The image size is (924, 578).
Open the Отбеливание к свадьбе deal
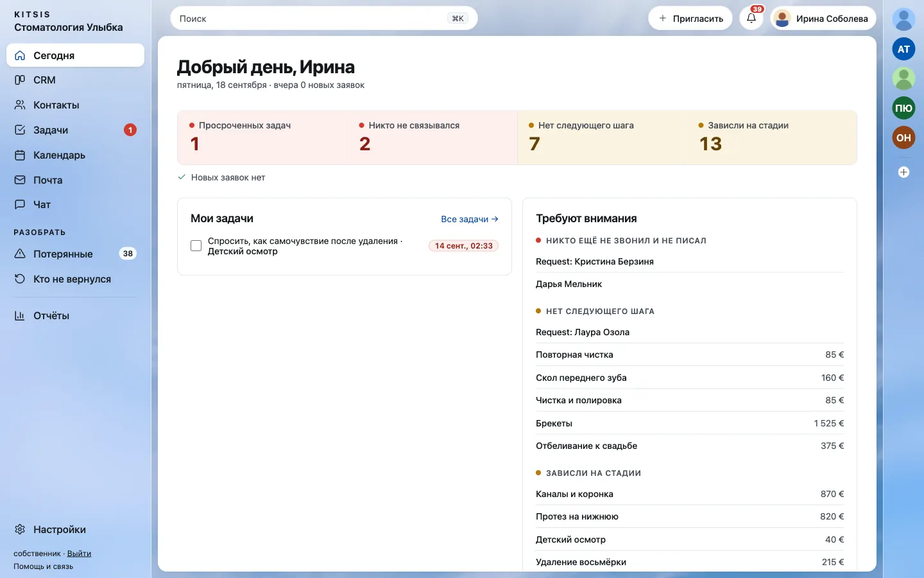(x=690, y=446)
